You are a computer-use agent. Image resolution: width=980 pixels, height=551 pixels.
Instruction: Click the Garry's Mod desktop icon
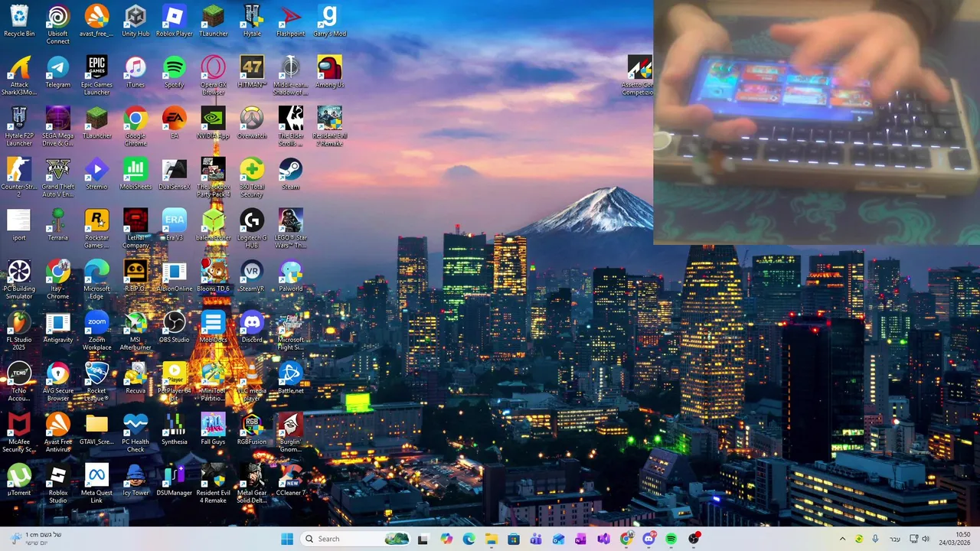pyautogui.click(x=329, y=21)
